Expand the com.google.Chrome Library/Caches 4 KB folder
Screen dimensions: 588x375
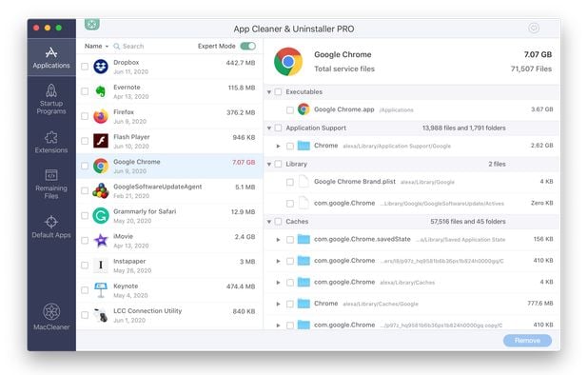(x=278, y=283)
